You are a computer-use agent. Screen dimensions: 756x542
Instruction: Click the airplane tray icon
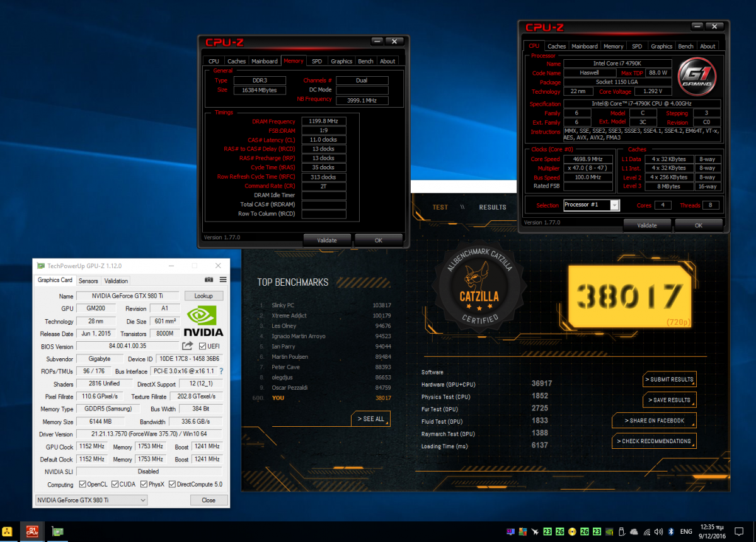point(535,532)
